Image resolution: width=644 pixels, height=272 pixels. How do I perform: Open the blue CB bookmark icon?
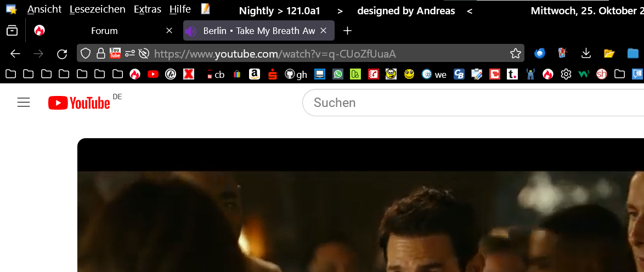(459, 74)
